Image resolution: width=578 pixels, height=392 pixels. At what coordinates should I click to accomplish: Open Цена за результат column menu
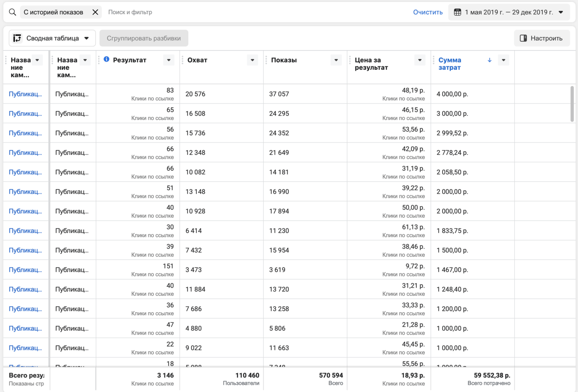click(x=420, y=60)
